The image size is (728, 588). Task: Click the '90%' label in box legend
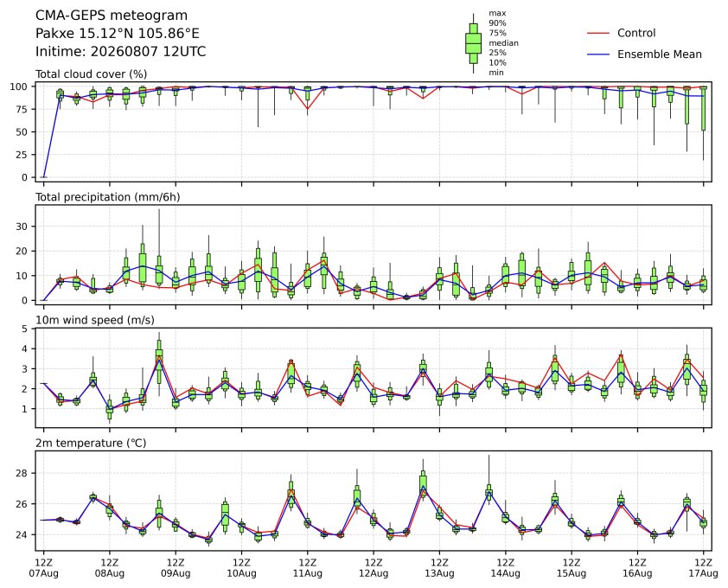pyautogui.click(x=497, y=23)
